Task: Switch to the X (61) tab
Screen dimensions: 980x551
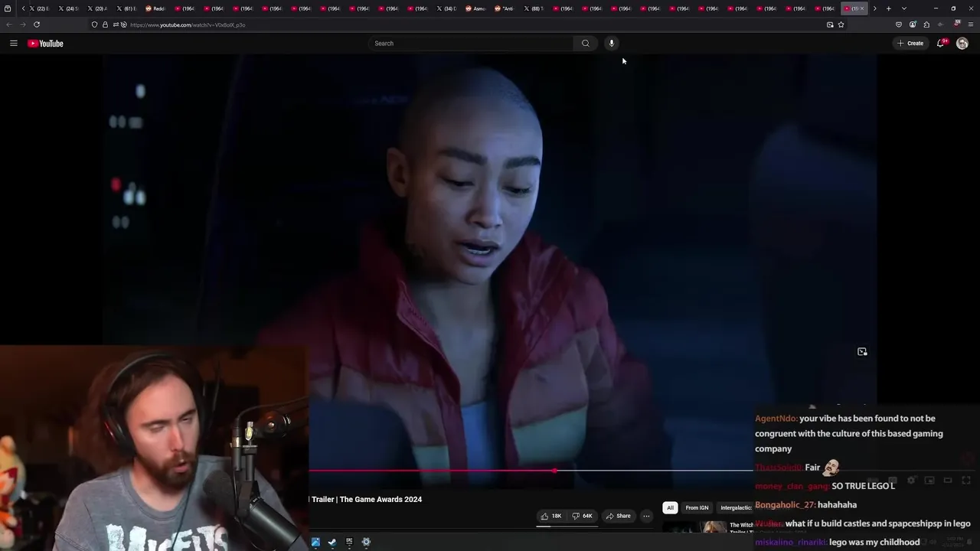Action: [x=126, y=8]
